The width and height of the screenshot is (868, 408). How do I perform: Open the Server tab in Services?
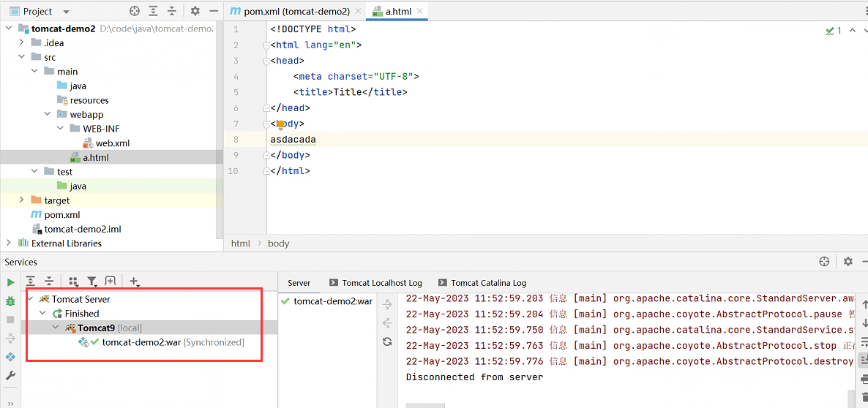click(299, 282)
